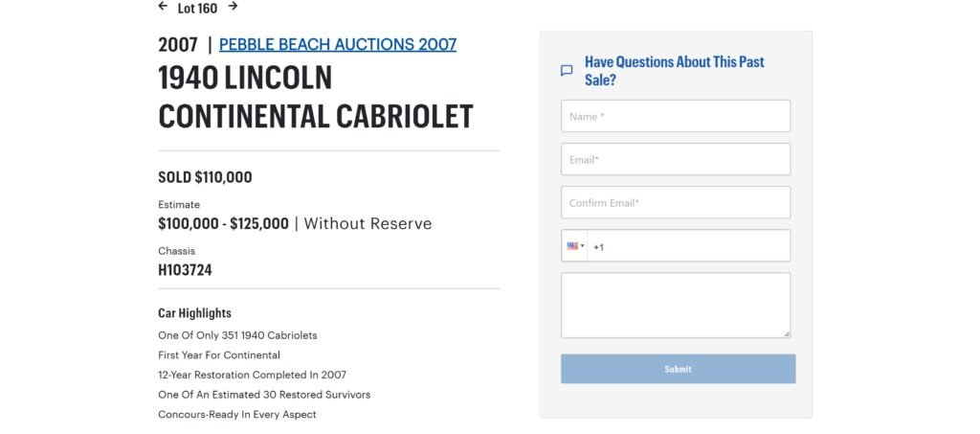Go to the previous lot arrow
This screenshot has width=980, height=434.
(x=163, y=7)
